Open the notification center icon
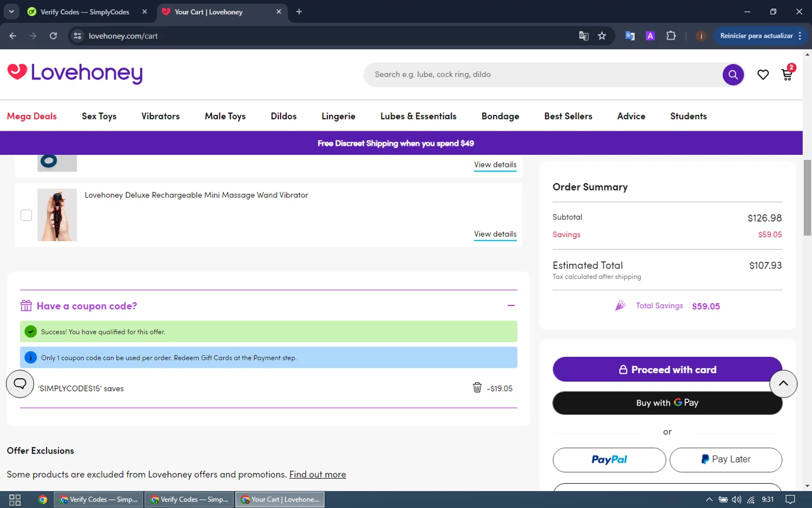The image size is (812, 508). coord(790,499)
